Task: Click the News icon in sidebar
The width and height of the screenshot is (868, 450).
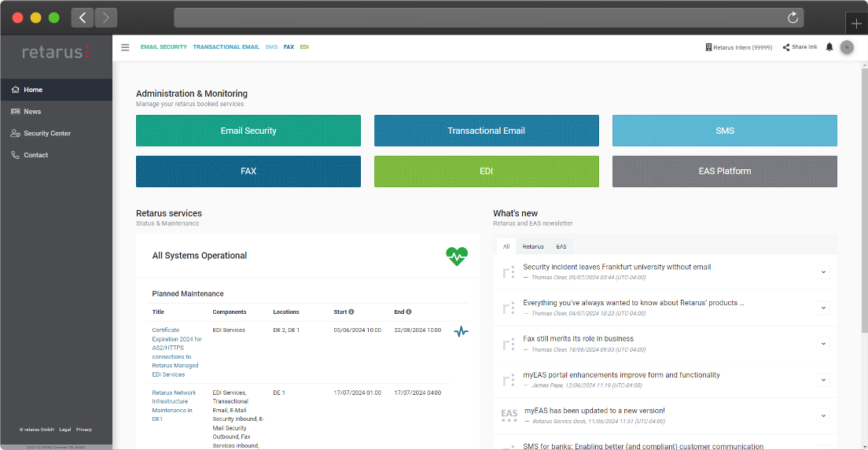Action: (x=16, y=112)
